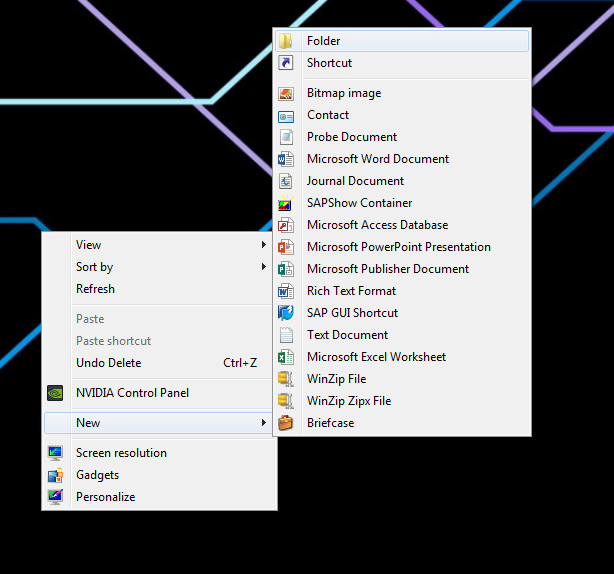Click the PowerPoint Presentation icon
This screenshot has width=614, height=574.
tap(285, 247)
